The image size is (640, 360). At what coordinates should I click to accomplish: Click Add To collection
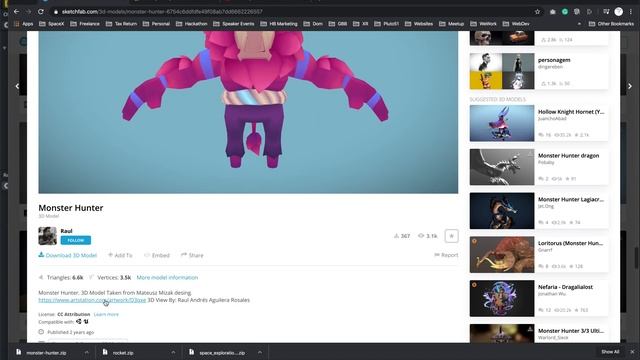[120, 255]
